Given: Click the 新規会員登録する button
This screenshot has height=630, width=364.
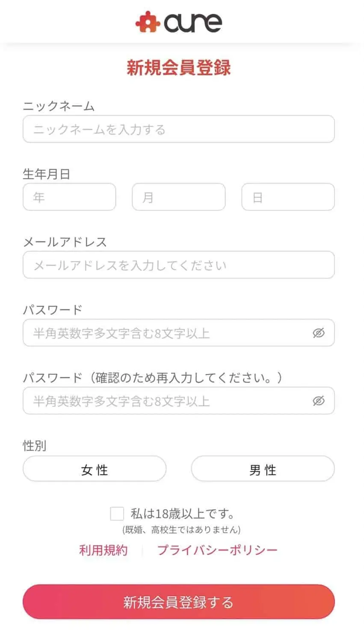Looking at the screenshot, I should pos(179,602).
